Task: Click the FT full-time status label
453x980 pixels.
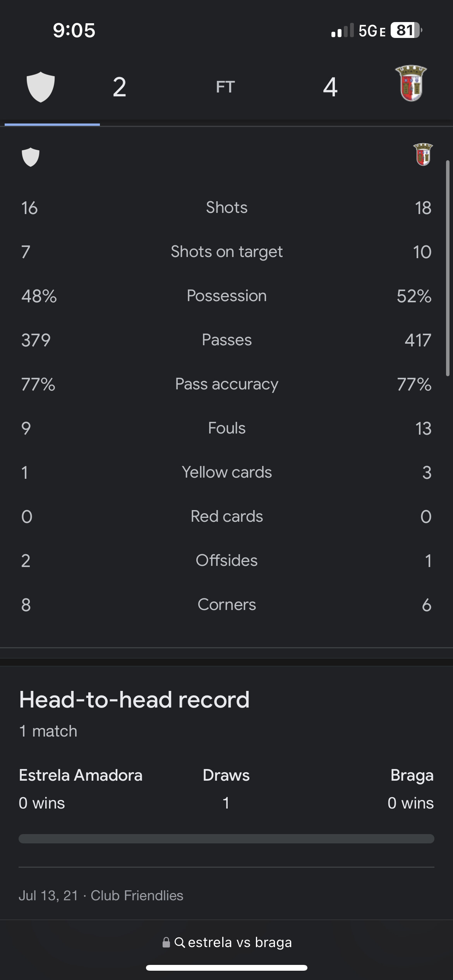Action: [225, 87]
